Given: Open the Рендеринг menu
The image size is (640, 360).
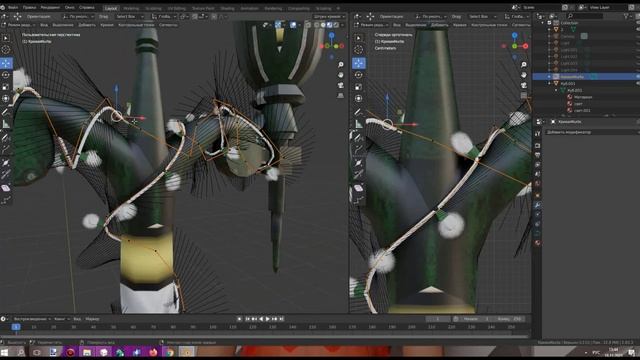Looking at the screenshot, I should pos(50,7).
